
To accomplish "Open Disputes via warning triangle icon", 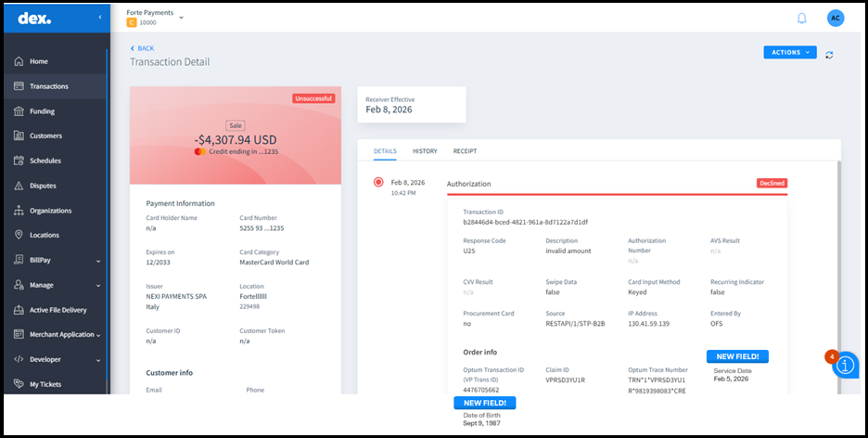I will [x=19, y=186].
